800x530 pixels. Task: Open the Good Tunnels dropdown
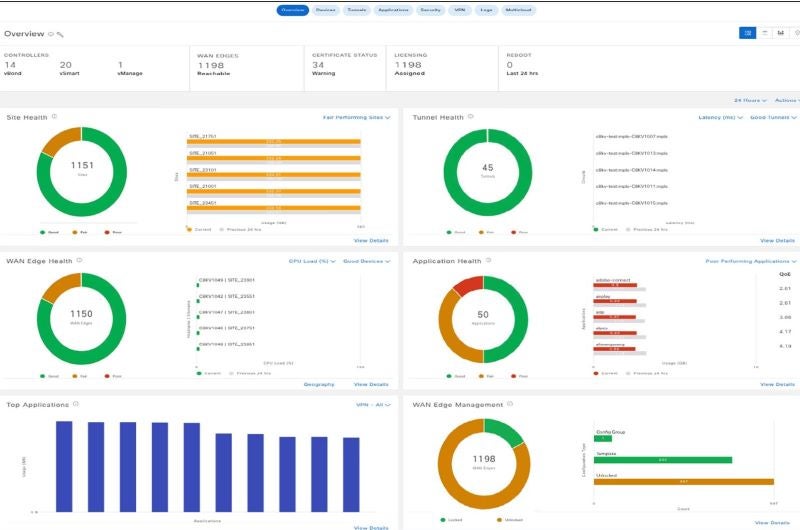(x=773, y=117)
